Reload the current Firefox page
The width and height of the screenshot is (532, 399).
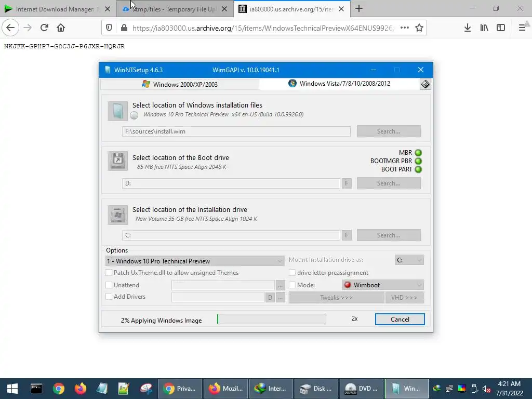coord(44,28)
